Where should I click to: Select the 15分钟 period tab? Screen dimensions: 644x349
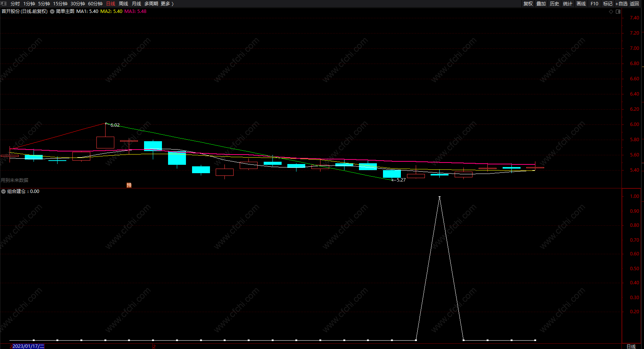point(60,3)
